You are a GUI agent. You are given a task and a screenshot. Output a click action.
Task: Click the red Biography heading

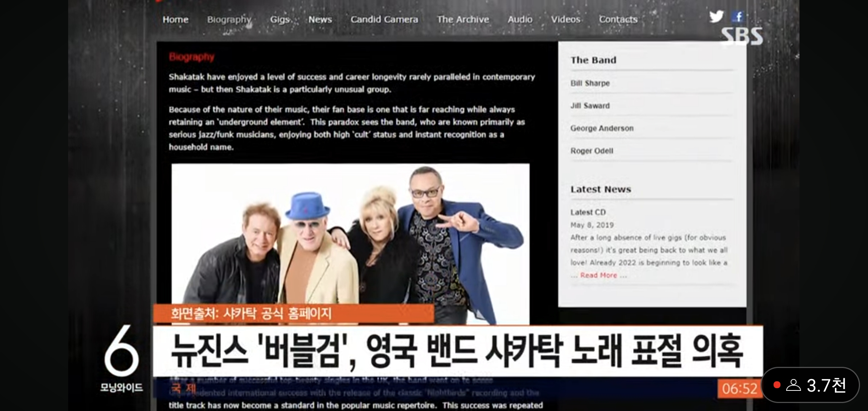pos(191,57)
